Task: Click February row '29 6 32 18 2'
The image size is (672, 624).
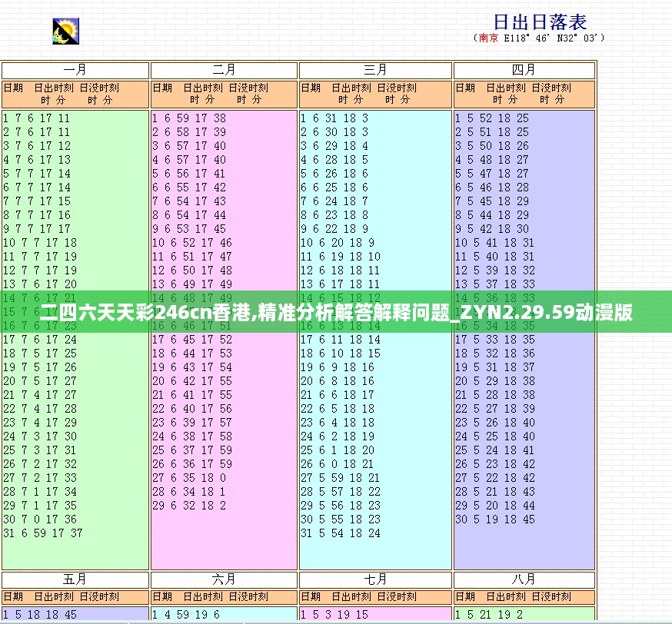Action: pyautogui.click(x=189, y=506)
